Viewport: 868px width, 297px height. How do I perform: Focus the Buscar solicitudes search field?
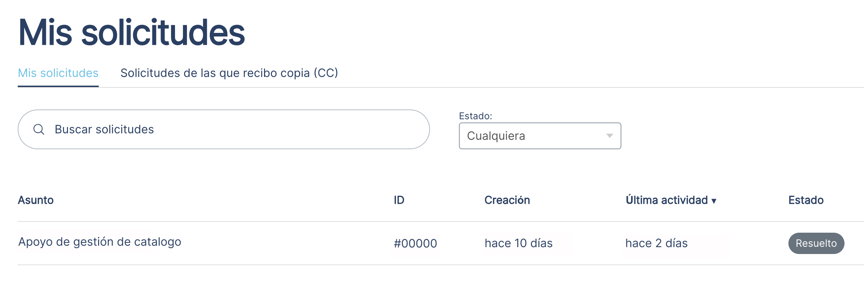tap(224, 129)
